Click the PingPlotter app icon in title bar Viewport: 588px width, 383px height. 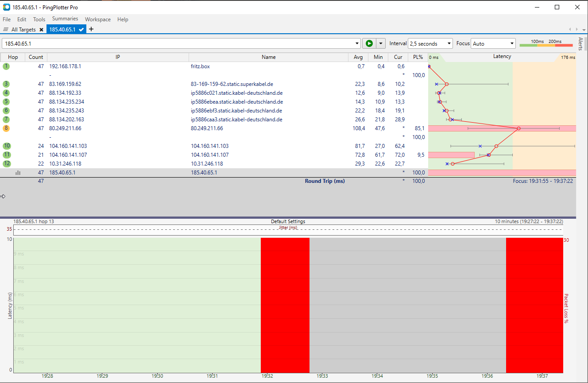(x=6, y=7)
